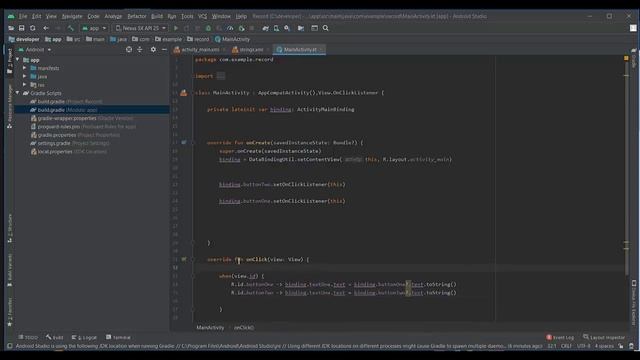This screenshot has width=640, height=360.
Task: Collapse all in the Project panel
Action: 140,49
